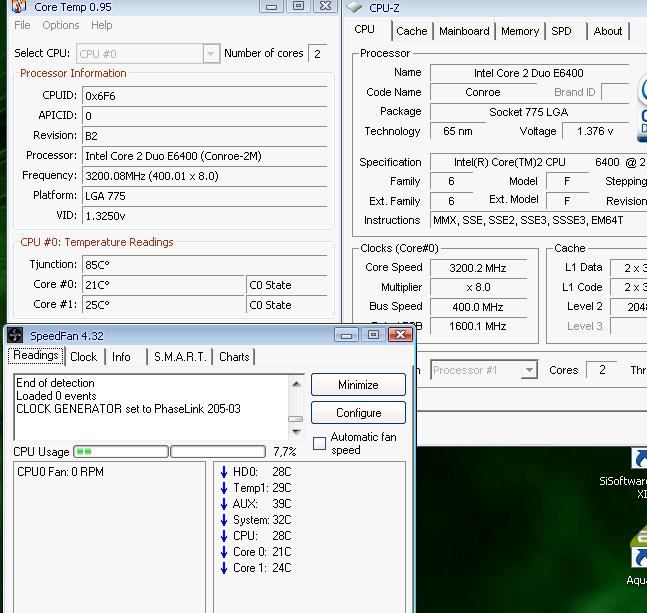Open the Options menu in Core Temp
Viewport: 647px width, 613px height.
(x=61, y=25)
